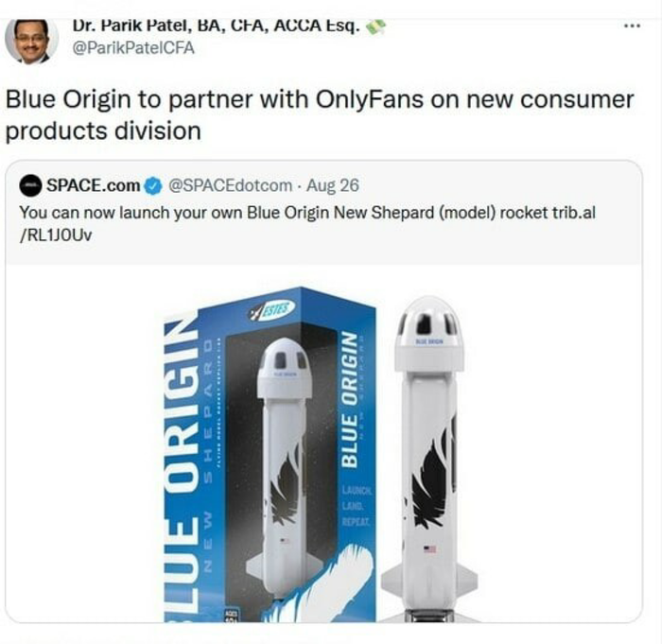Screen dimensions: 662x644
Task: Click the Launch Land Repeat box text
Action: coord(357,506)
